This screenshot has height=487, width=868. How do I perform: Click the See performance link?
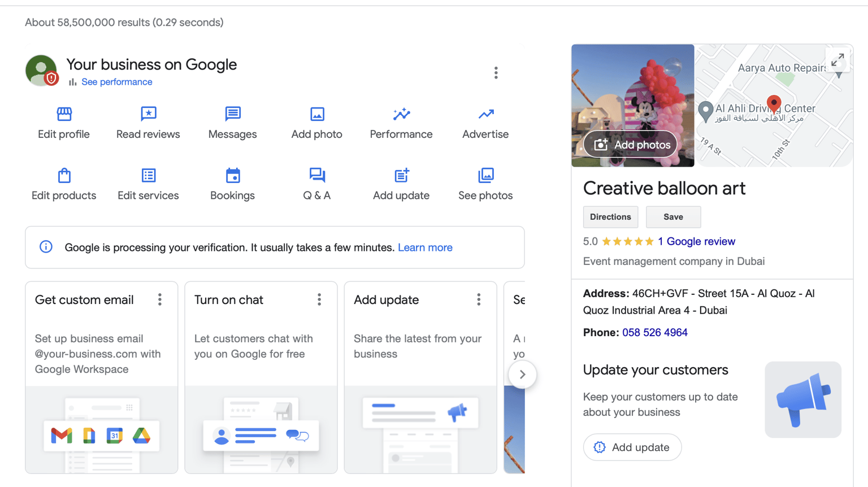point(116,82)
